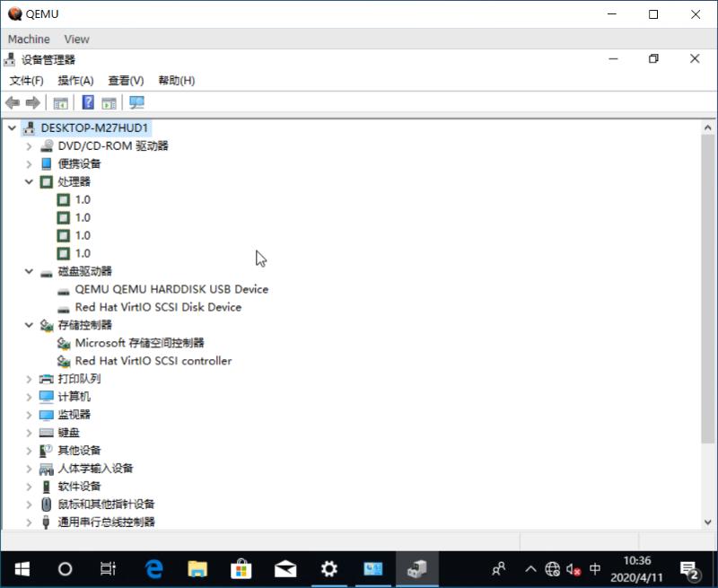Open the 操作(A) action menu
Image resolution: width=718 pixels, height=588 pixels.
(77, 81)
